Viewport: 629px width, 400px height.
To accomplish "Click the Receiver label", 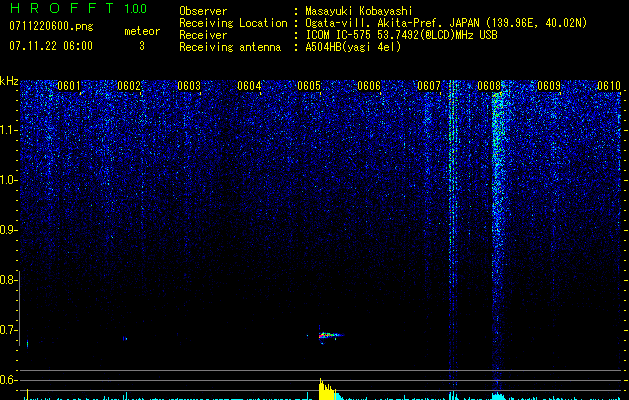I will point(203,35).
